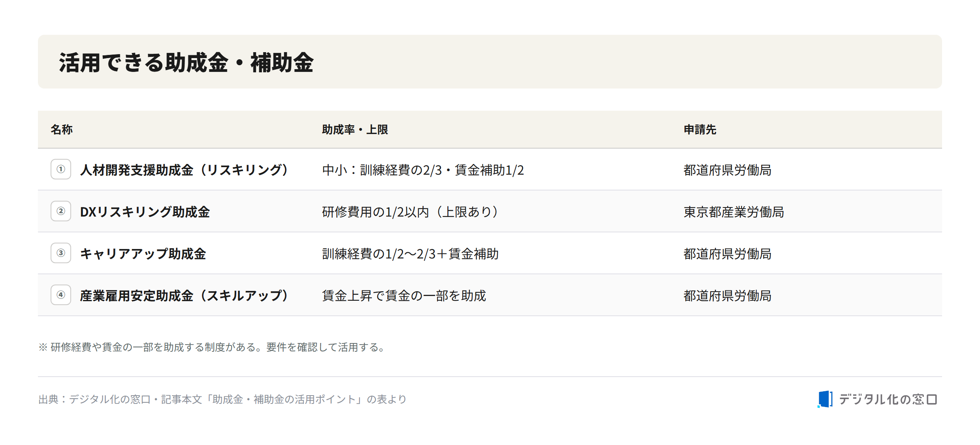Click the 賃金上昇で賃金の一部を助成 cell
The width and height of the screenshot is (980, 445).
(x=404, y=296)
